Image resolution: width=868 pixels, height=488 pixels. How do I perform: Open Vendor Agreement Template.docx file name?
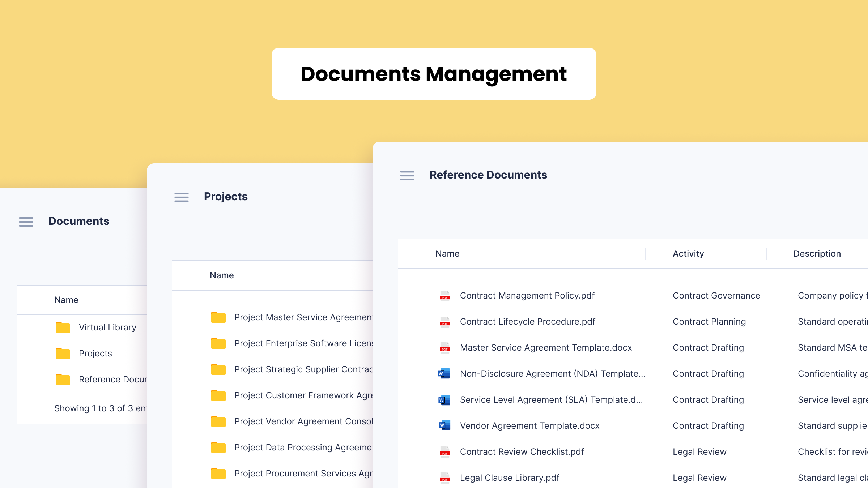(530, 426)
